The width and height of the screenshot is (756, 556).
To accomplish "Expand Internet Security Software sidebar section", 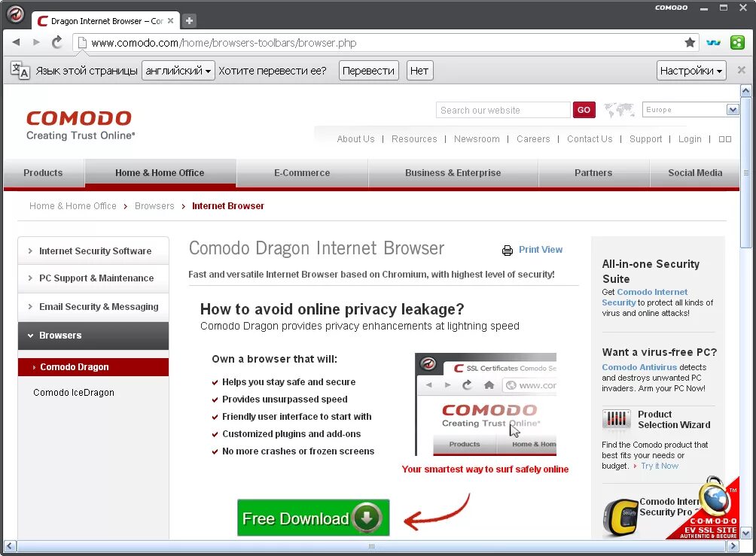I will pos(93,251).
